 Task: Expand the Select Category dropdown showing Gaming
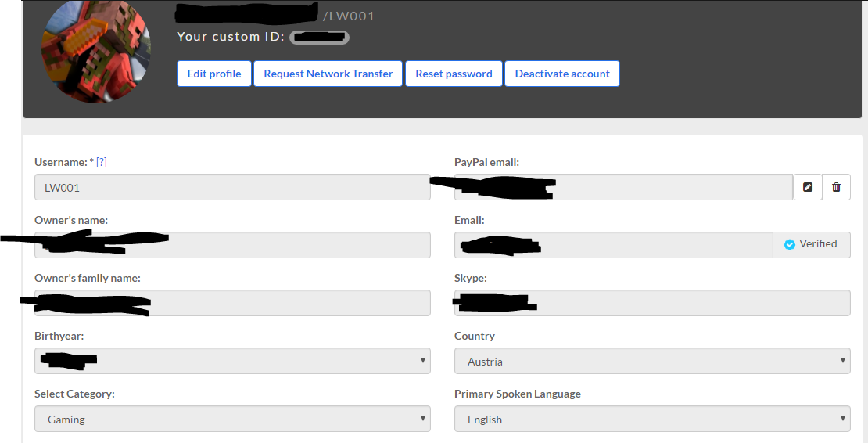pos(232,419)
